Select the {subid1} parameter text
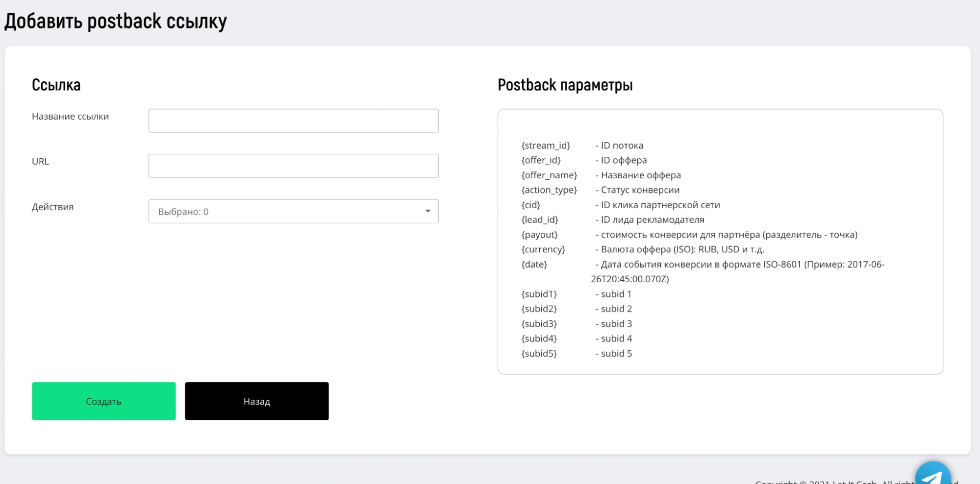 point(539,294)
